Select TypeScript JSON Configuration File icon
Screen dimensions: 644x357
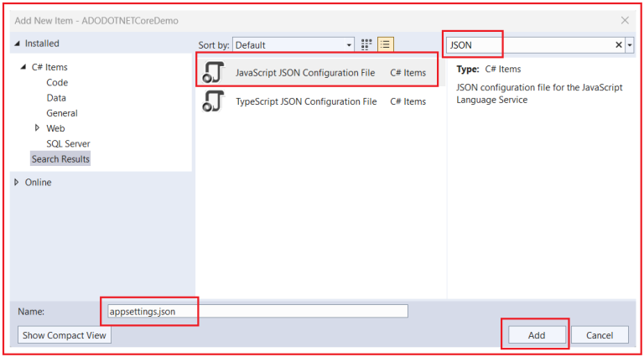click(214, 101)
